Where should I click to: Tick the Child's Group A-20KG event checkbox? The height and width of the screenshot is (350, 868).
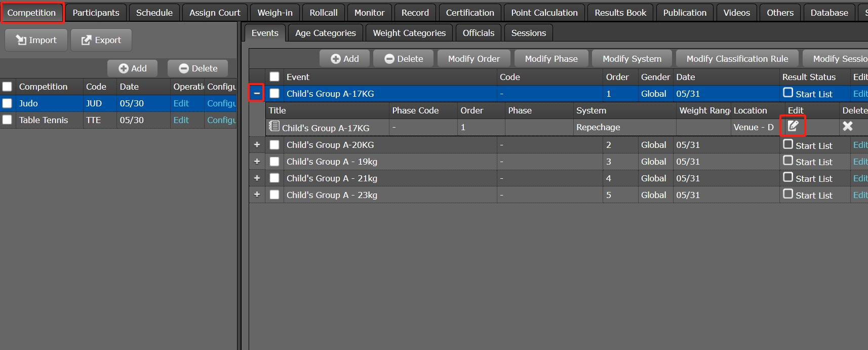tap(274, 145)
